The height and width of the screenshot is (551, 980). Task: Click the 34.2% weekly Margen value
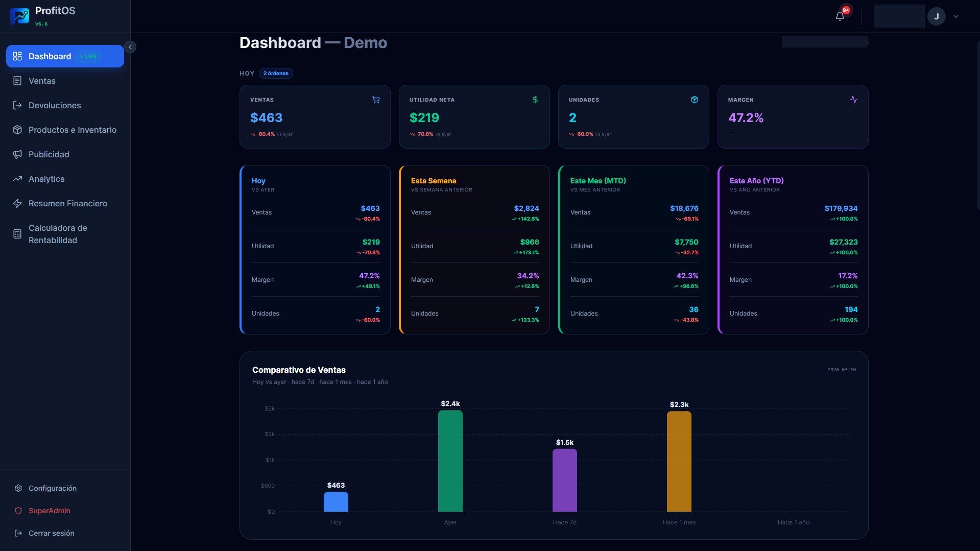coord(528,276)
